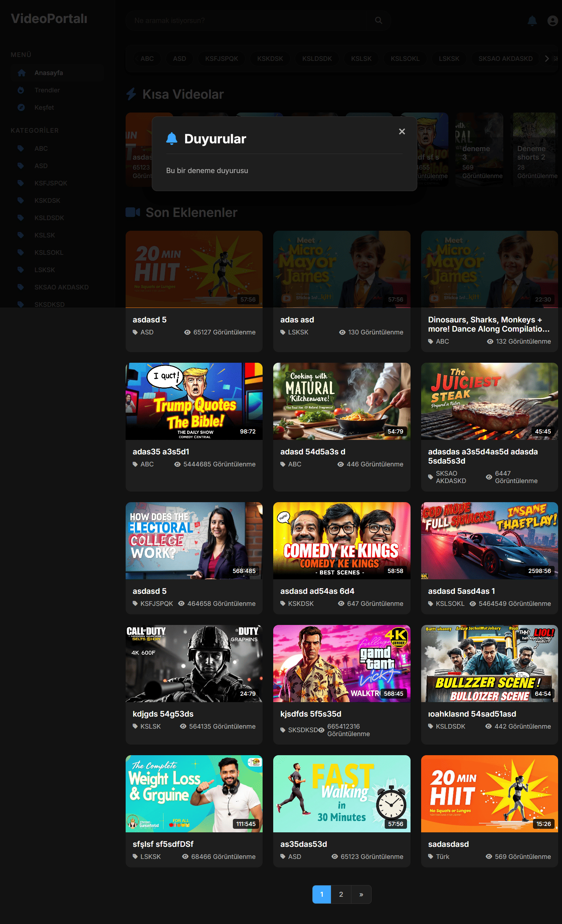The height and width of the screenshot is (924, 562).
Task: Click the search magnifier icon
Action: [x=379, y=21]
